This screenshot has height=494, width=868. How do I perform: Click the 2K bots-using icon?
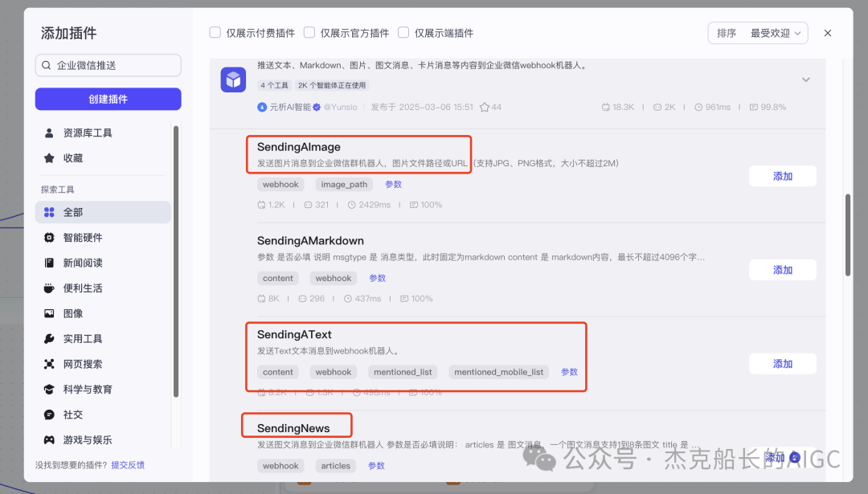[657, 107]
